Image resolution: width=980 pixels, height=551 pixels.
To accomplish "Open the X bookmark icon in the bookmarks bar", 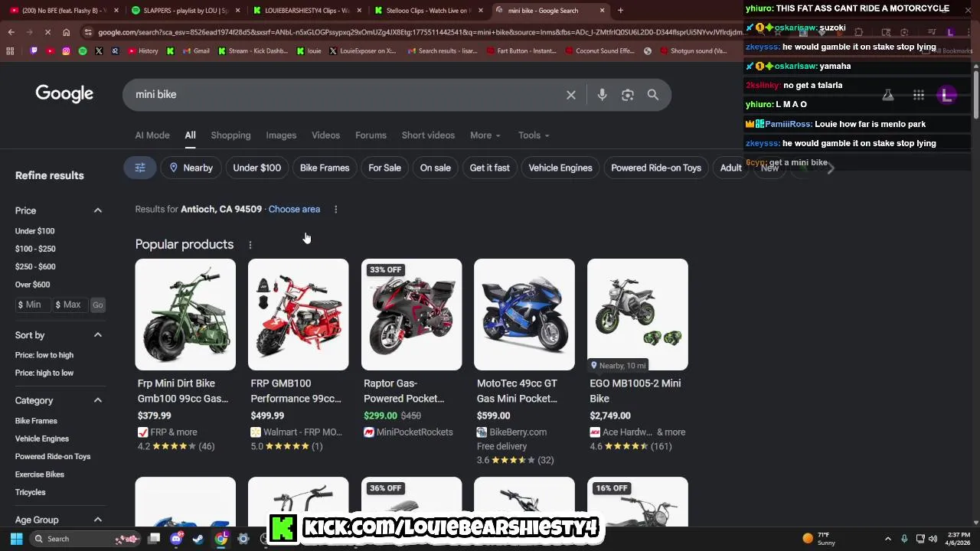I will tap(99, 51).
